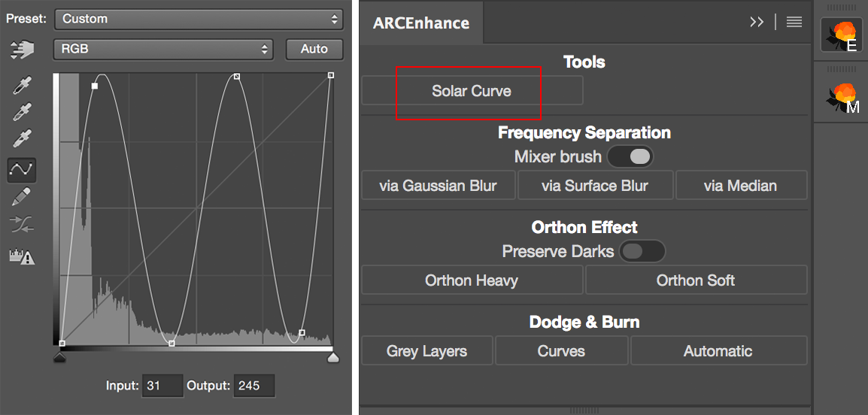Screen dimensions: 868x415
Task: Toggle the Mixer brush switch
Action: click(630, 156)
